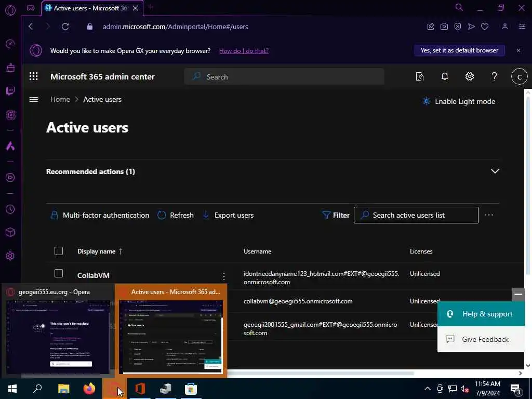
Task: Close the Active users browser tab
Action: (136, 8)
